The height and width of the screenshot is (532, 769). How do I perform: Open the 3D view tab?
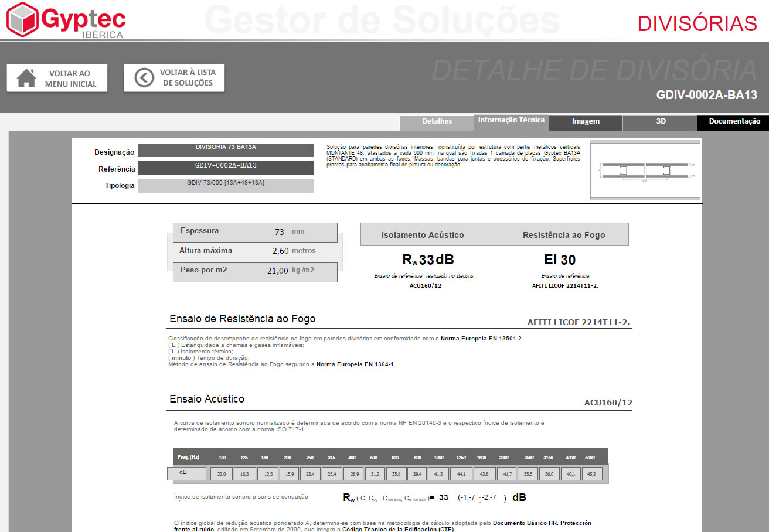(661, 121)
